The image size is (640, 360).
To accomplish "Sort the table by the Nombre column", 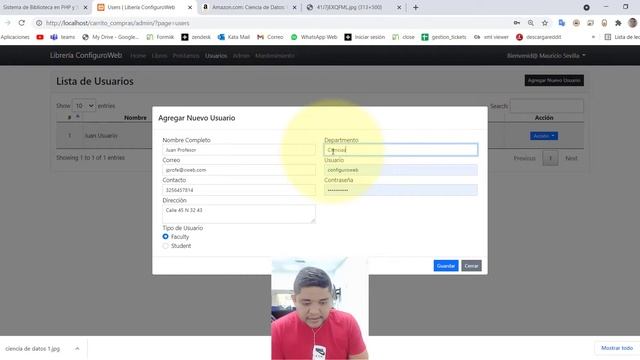I will click(x=135, y=118).
